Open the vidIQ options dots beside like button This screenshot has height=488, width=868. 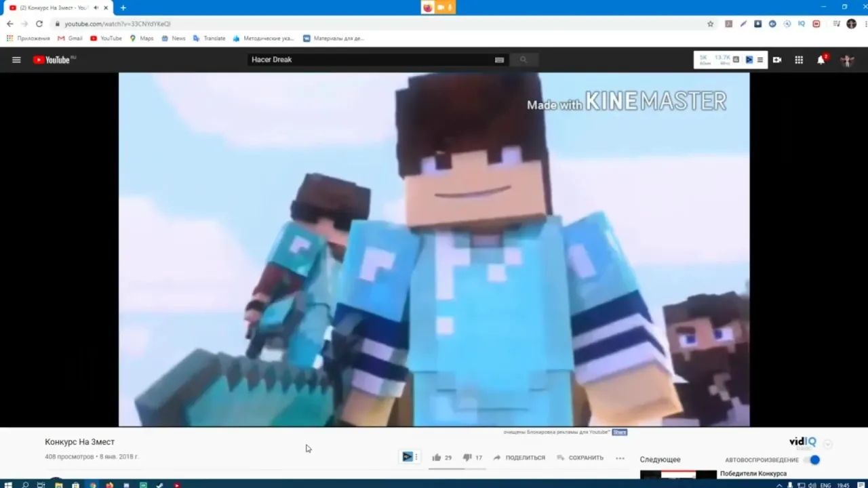pyautogui.click(x=416, y=457)
